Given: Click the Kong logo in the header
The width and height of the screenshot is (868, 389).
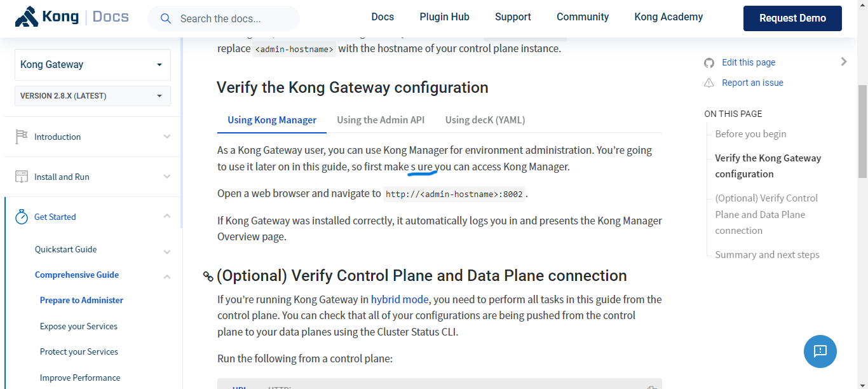Looking at the screenshot, I should 26,17.
